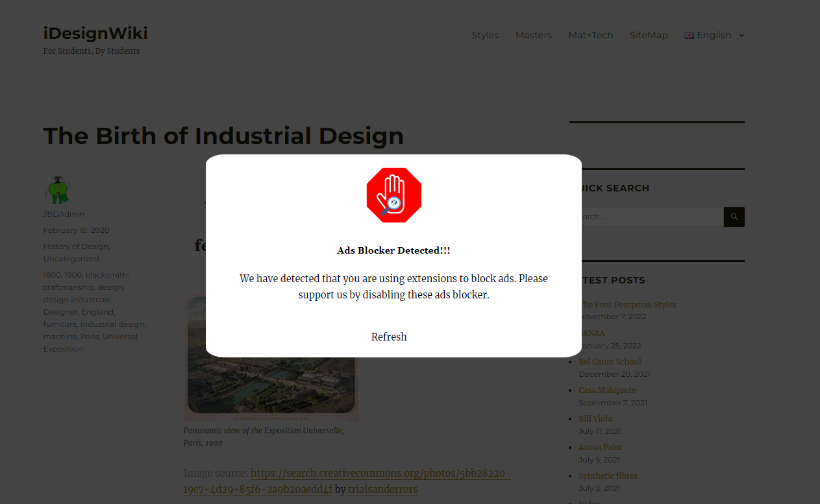Screen dimensions: 820x504
Task: Visit the trialsanderrors author link
Action: click(x=382, y=490)
